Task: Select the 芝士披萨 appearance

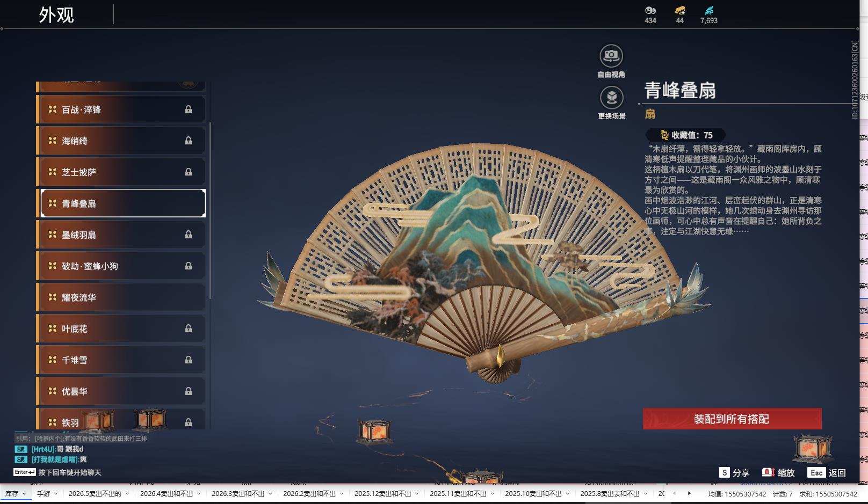Action: coord(121,172)
